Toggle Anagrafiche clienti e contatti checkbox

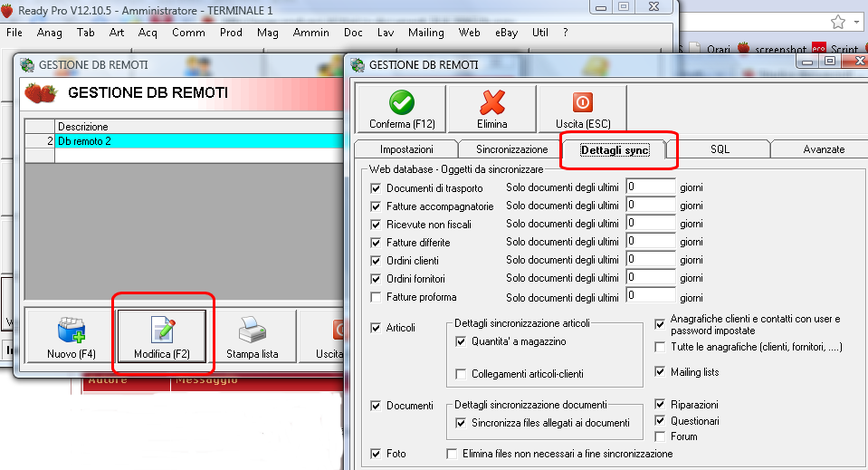(x=660, y=324)
